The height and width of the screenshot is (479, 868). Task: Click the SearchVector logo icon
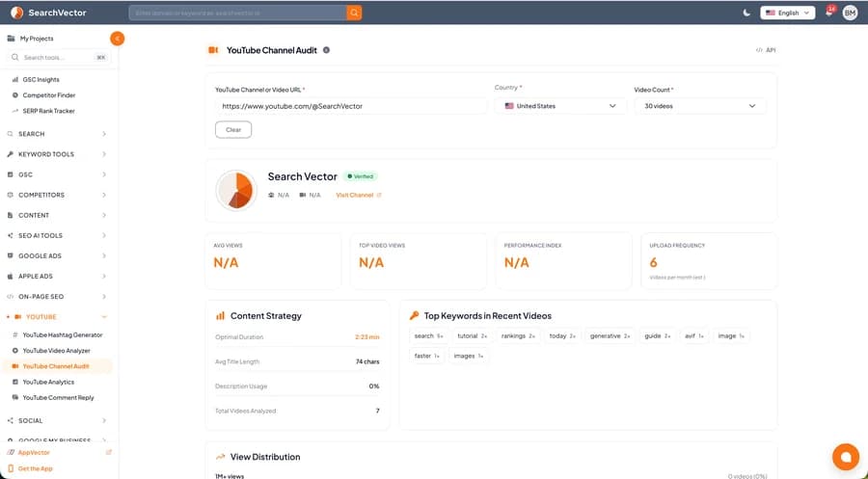[16, 13]
